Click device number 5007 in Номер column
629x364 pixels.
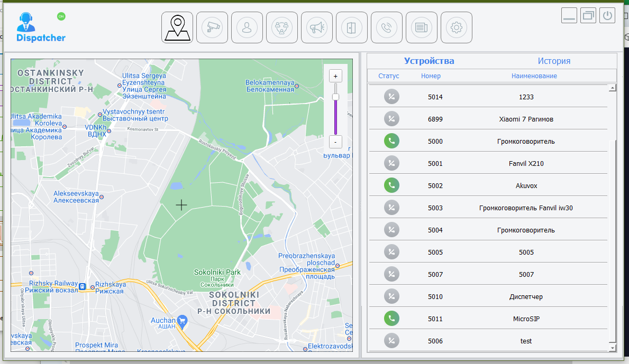(435, 274)
